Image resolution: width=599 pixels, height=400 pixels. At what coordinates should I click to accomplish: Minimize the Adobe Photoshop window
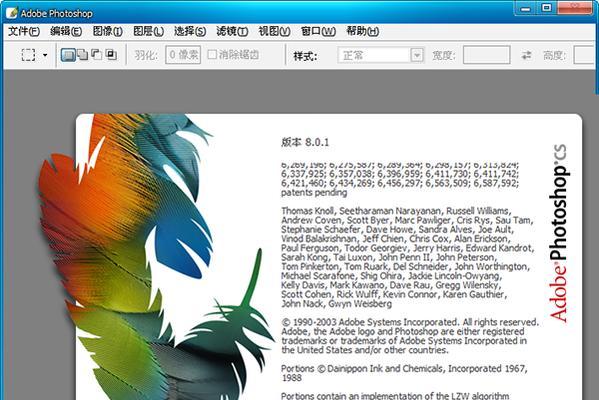pyautogui.click(x=526, y=8)
